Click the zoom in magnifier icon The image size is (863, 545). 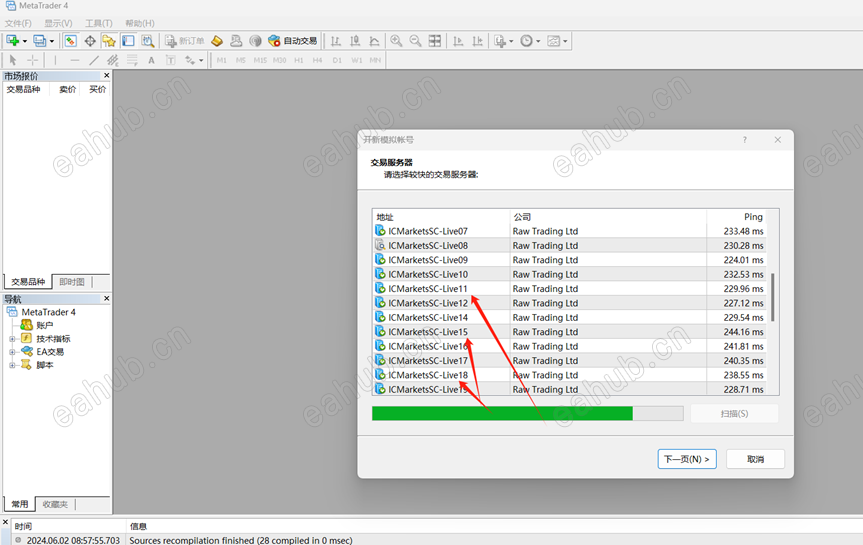click(396, 41)
